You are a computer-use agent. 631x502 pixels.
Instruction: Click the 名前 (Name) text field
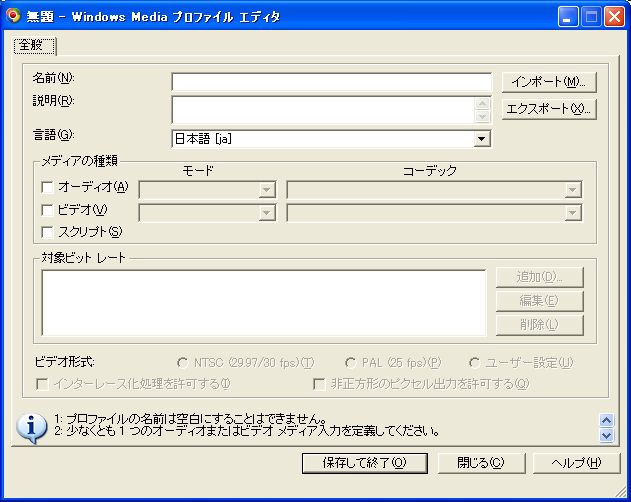331,82
